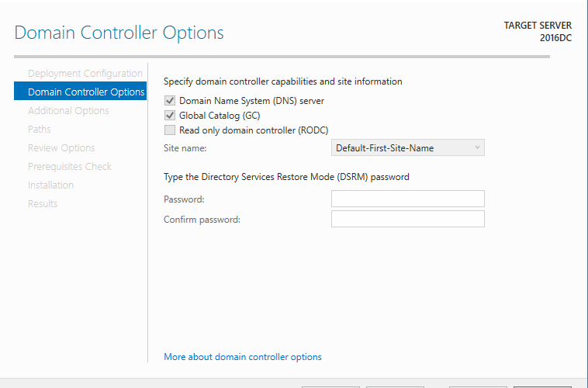Go to Deployment Configuration step

tap(85, 74)
